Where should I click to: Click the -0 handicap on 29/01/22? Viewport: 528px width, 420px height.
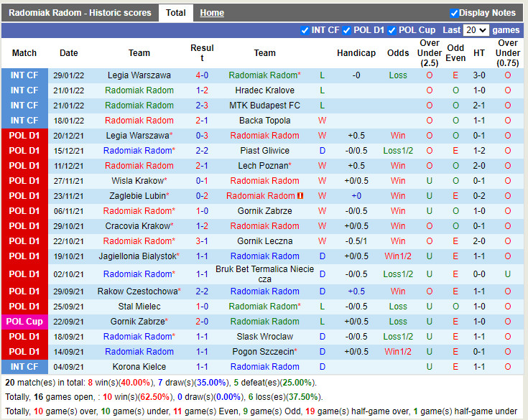tap(356, 75)
